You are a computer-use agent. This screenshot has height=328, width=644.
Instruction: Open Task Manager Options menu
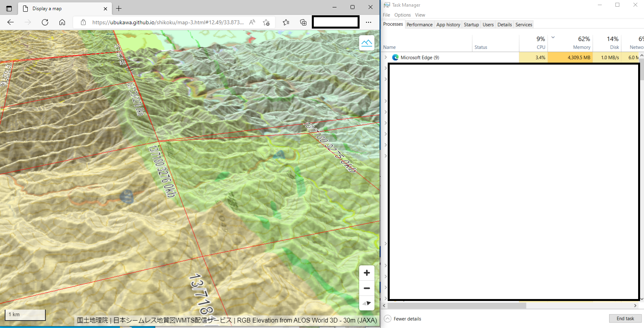tap(403, 15)
